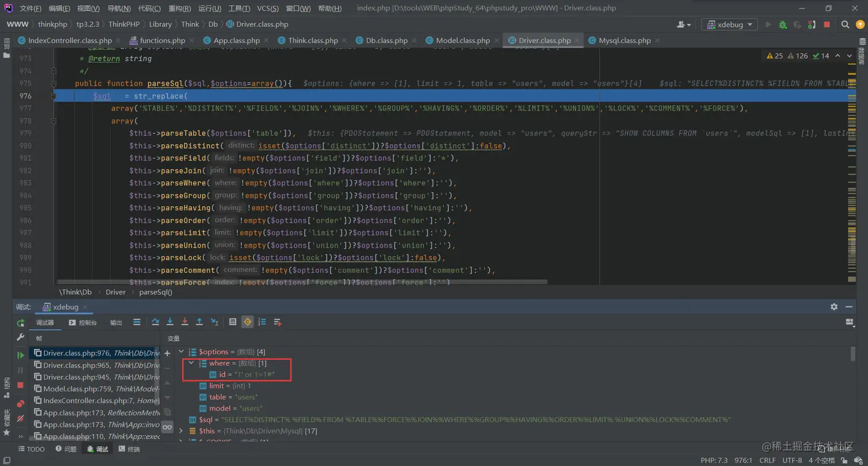
Task: Click the CRLF line separator status item
Action: (767, 460)
